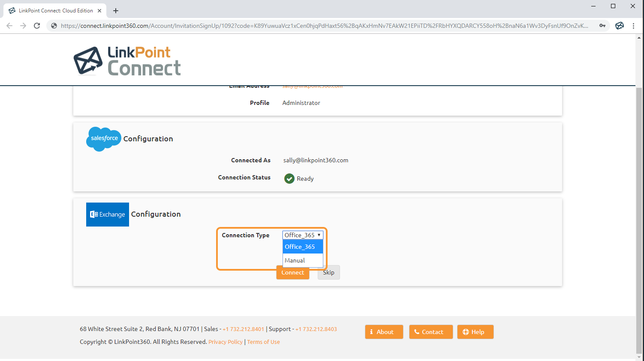
Task: Click the Connection Status label
Action: click(244, 177)
